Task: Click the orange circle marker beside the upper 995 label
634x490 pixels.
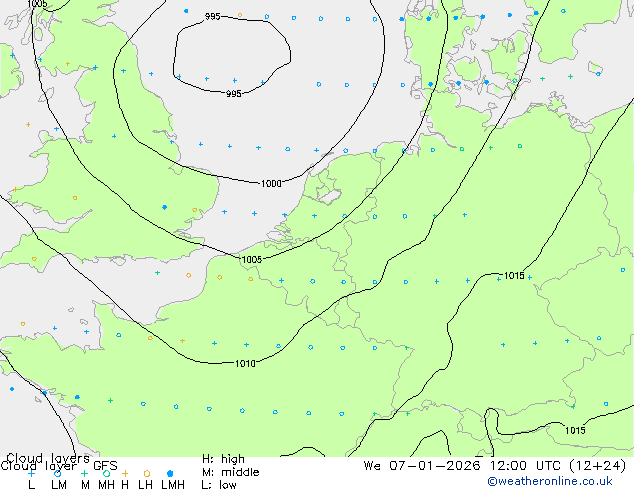Action: [x=240, y=15]
